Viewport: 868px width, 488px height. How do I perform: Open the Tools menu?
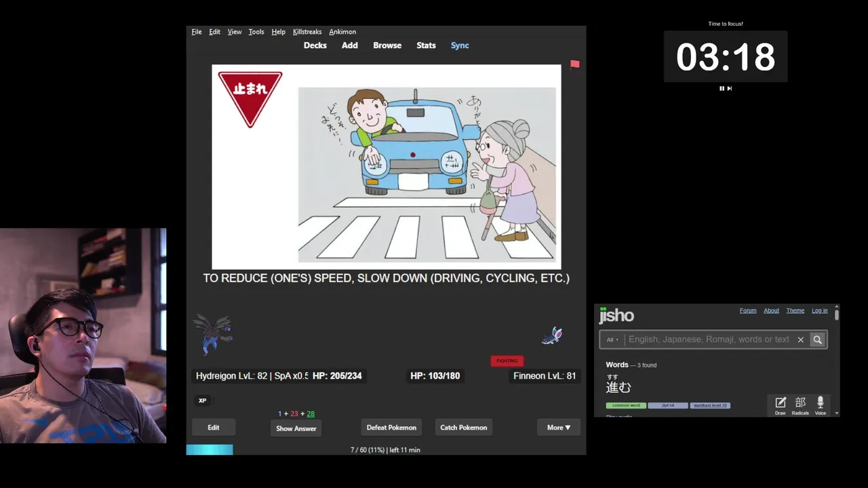pos(256,32)
